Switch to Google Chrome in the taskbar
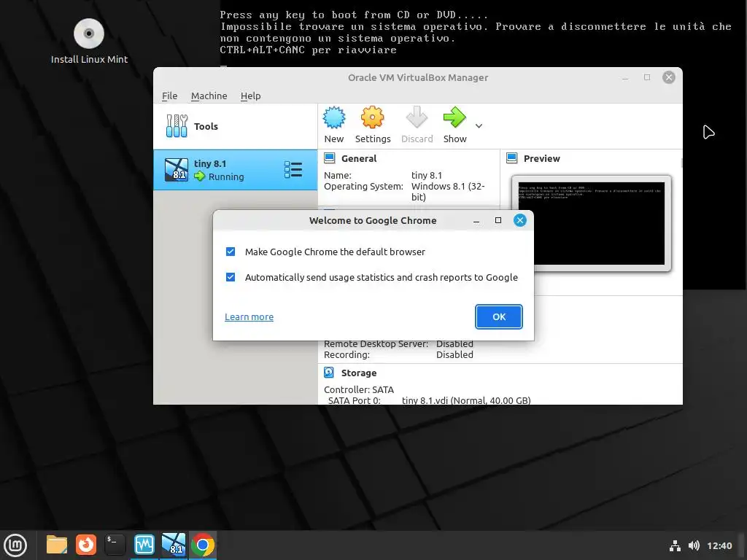 pos(203,545)
